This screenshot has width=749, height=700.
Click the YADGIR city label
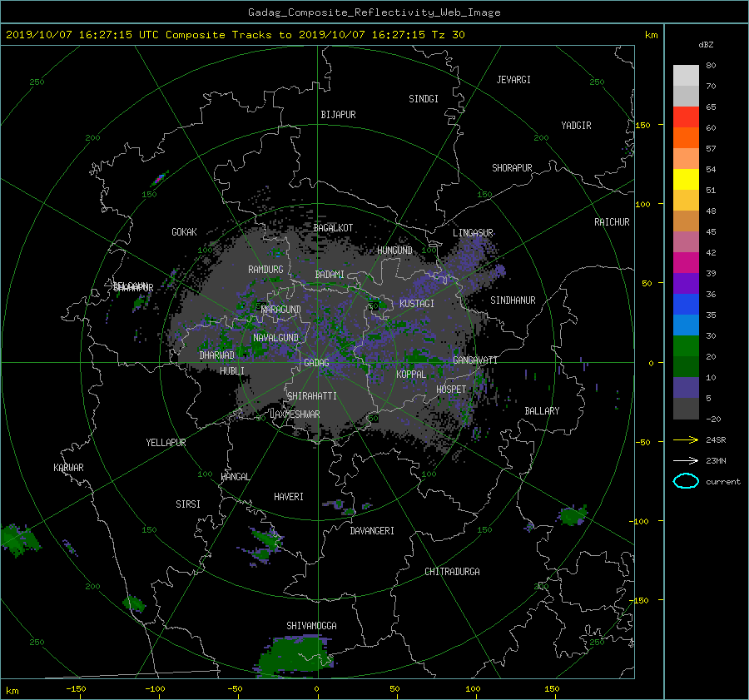point(576,126)
